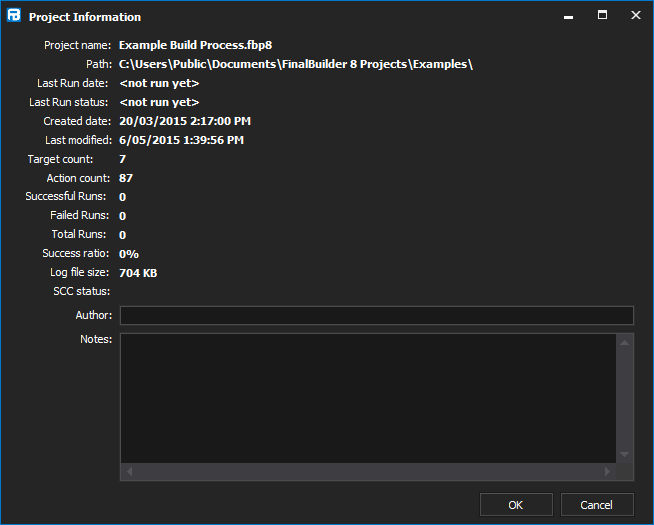654x525 pixels.
Task: Click the 'Path:' label
Action: (99, 64)
